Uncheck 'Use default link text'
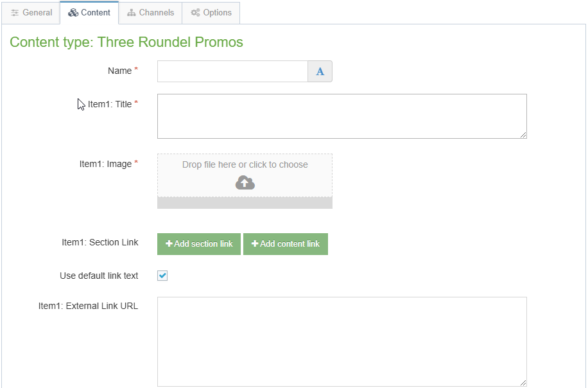Screen dimensions: 588x388 pos(162,275)
